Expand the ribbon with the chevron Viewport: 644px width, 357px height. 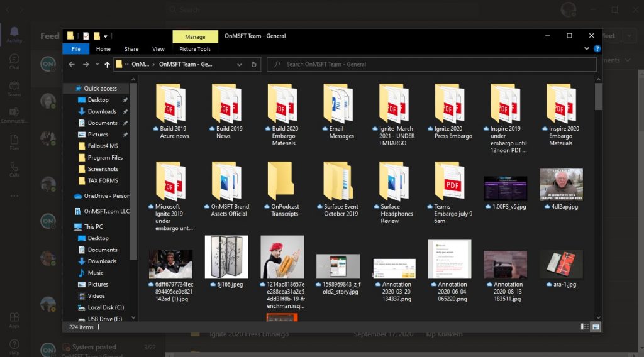(x=587, y=48)
